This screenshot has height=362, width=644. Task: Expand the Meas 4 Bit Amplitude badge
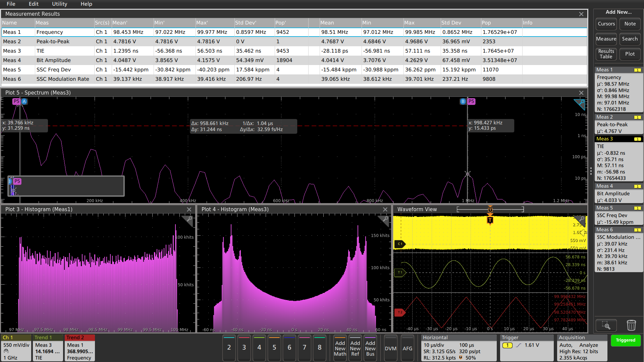[619, 194]
